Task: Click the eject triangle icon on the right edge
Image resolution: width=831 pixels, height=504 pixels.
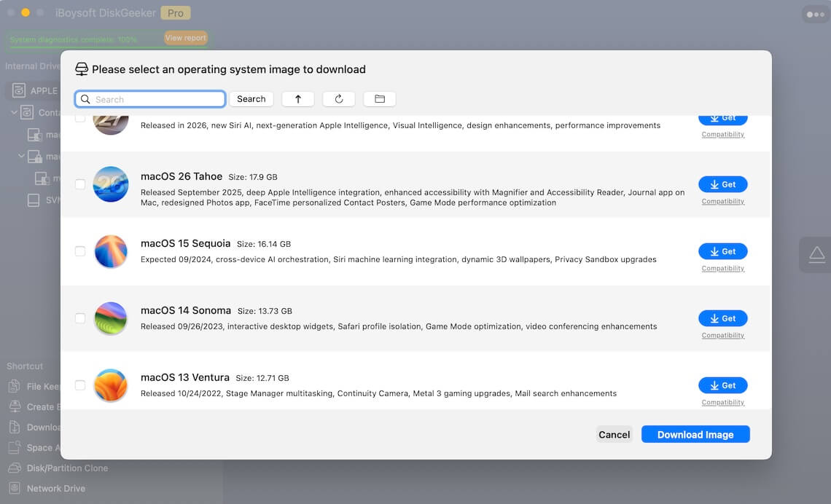Action: (816, 255)
